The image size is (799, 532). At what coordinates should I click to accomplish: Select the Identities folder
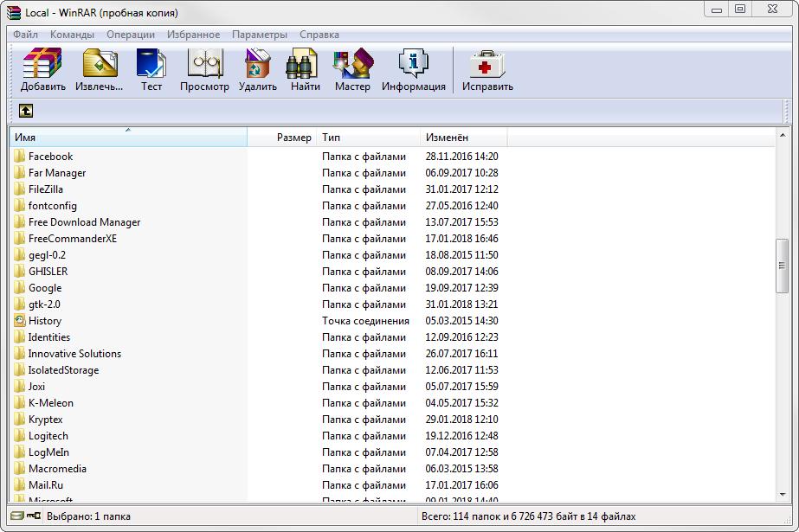(49, 337)
